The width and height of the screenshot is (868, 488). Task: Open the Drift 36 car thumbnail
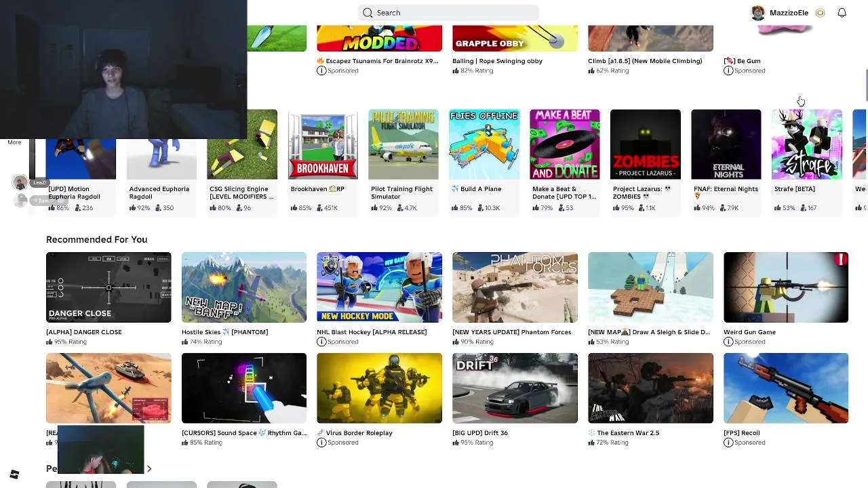[x=515, y=388]
